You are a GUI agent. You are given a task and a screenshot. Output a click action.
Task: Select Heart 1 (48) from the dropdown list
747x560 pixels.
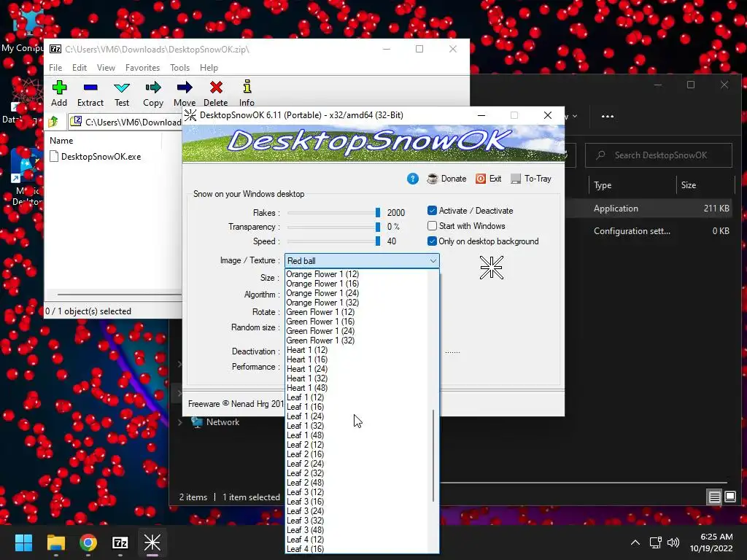(307, 388)
